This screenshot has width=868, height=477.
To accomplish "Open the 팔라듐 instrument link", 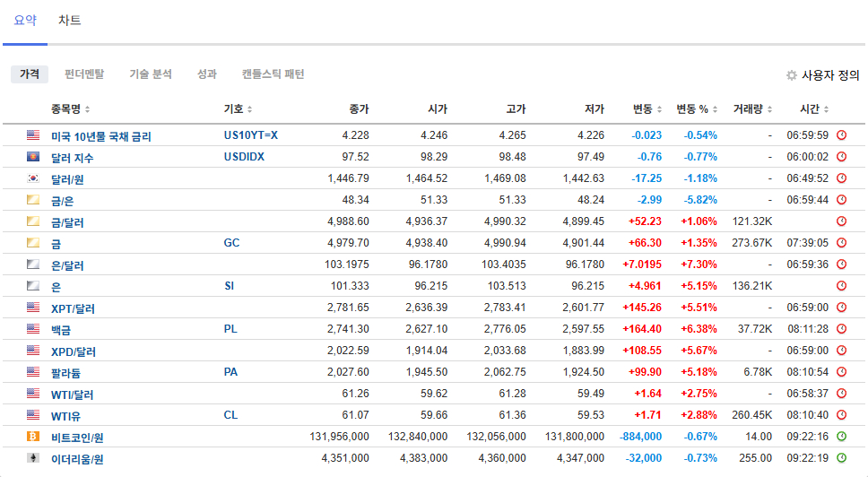I will (x=65, y=372).
